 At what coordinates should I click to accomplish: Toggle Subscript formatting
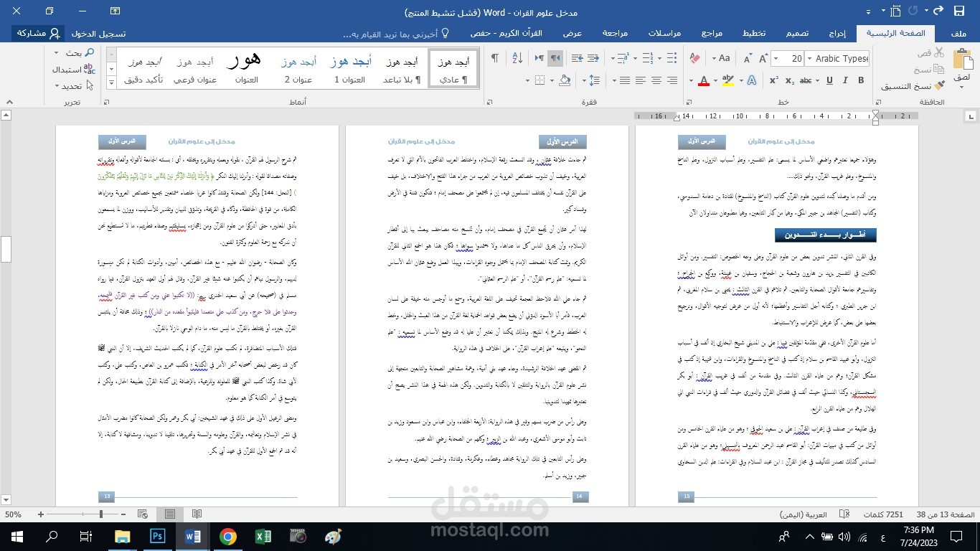click(x=791, y=80)
